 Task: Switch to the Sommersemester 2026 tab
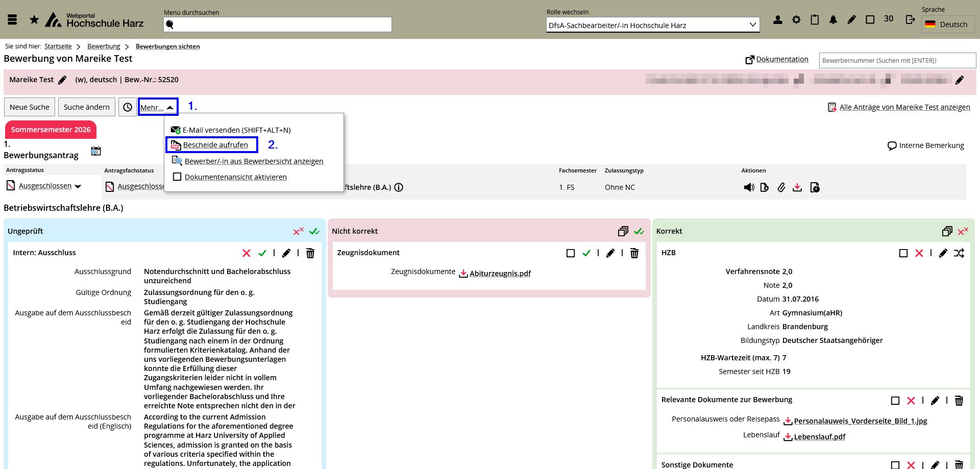(51, 130)
